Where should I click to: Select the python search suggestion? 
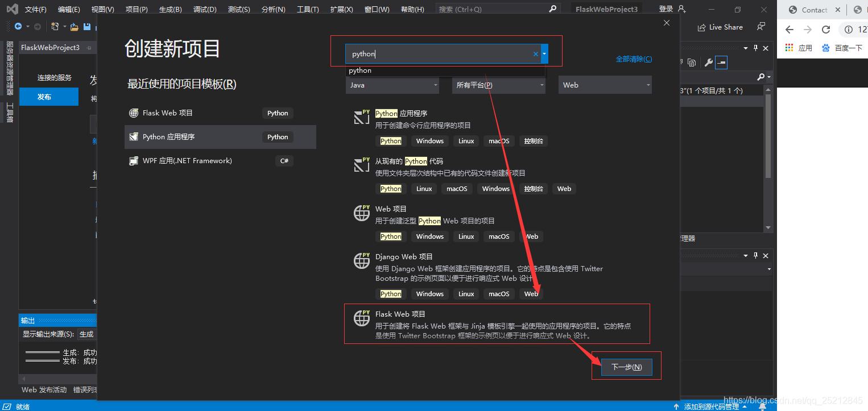coord(445,70)
